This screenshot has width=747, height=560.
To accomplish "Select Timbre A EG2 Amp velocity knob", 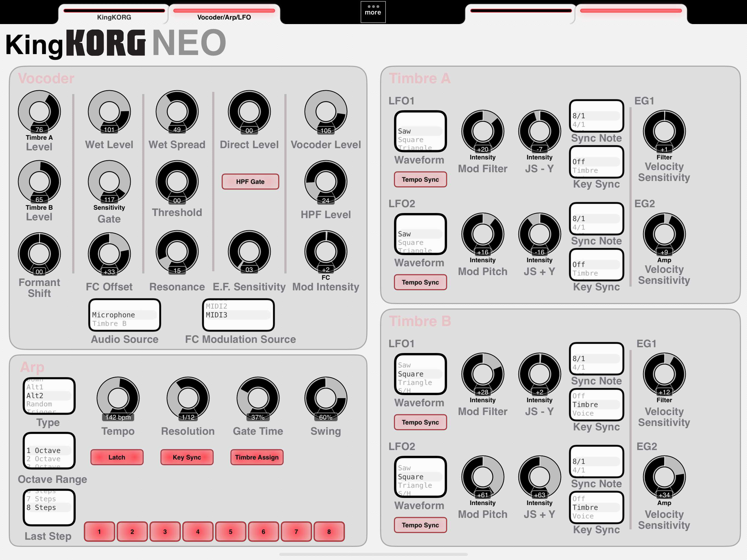I will click(x=664, y=234).
